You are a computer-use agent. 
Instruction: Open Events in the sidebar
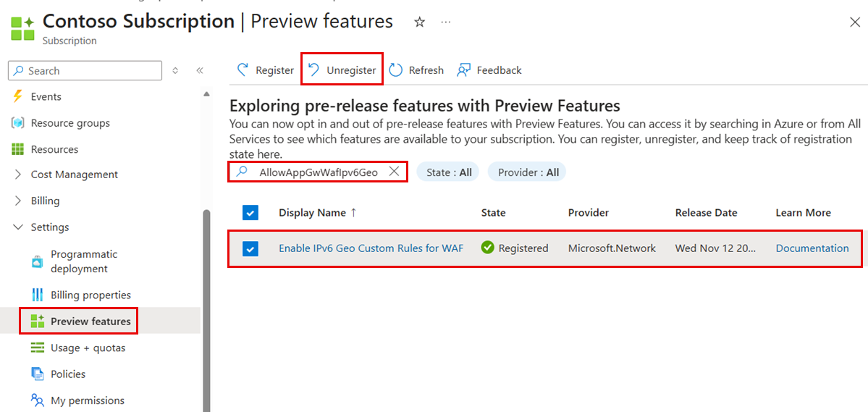(x=46, y=97)
